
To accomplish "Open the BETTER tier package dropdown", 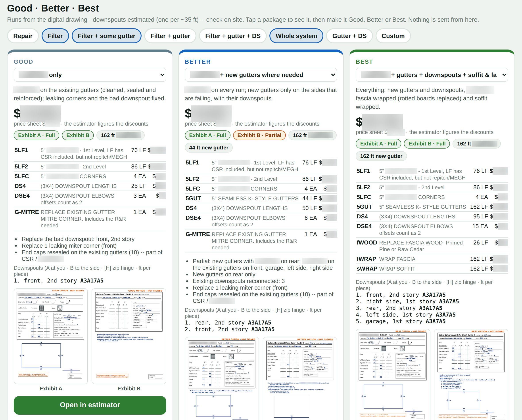I will pos(261,75).
